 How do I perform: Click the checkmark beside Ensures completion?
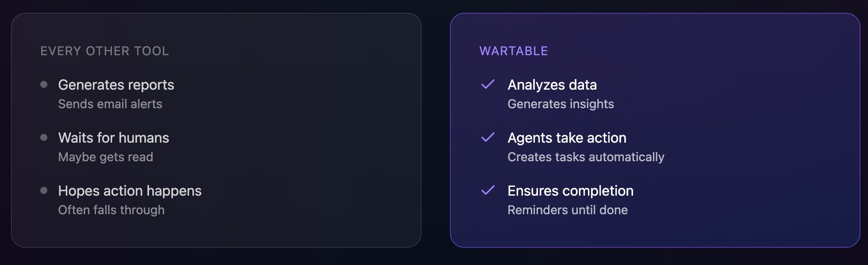[x=488, y=190]
